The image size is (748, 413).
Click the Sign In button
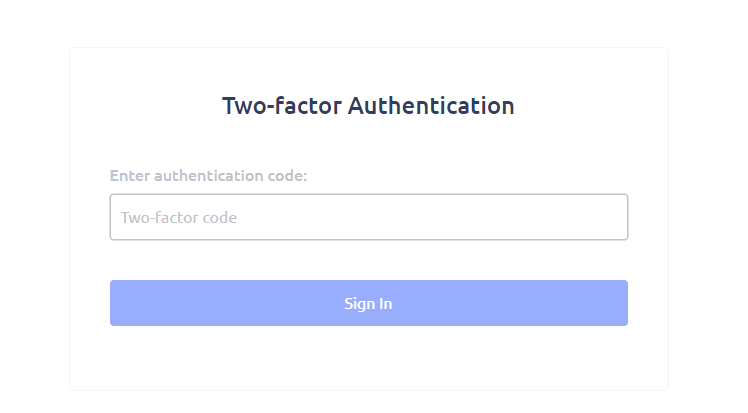click(x=369, y=303)
